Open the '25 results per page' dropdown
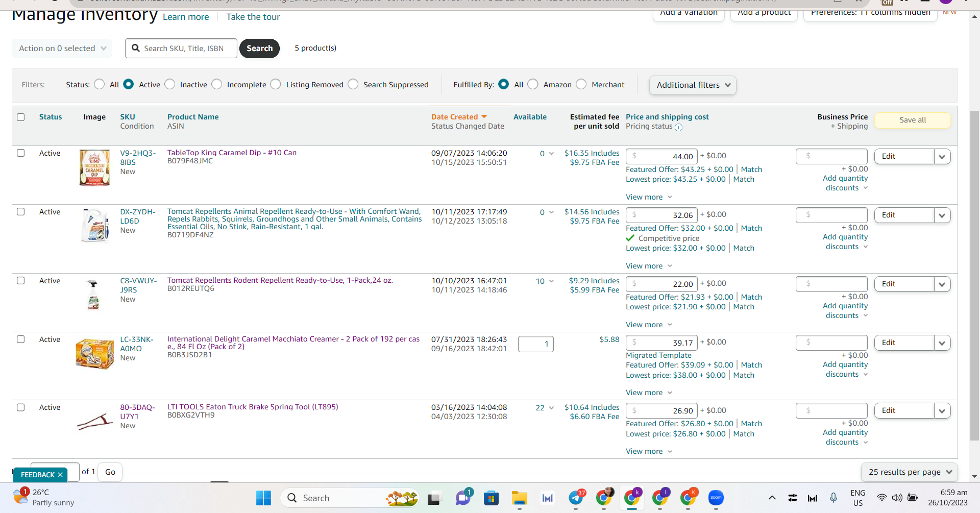 (x=910, y=472)
